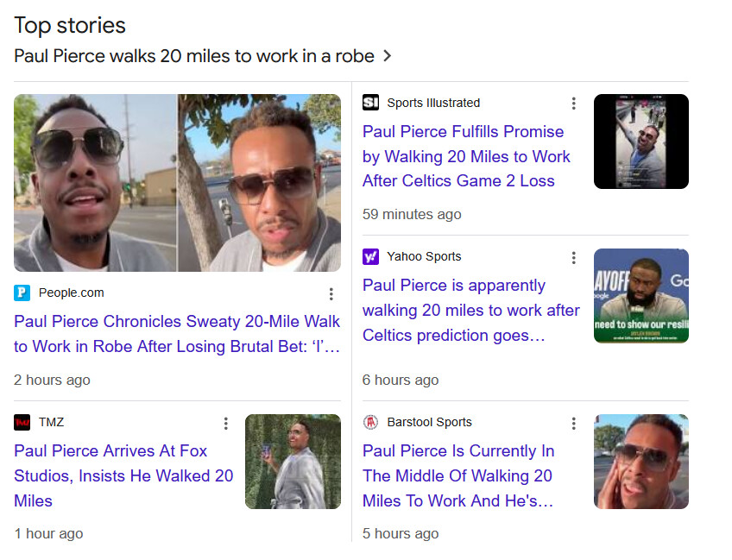Click the large People.com story image

(177, 183)
